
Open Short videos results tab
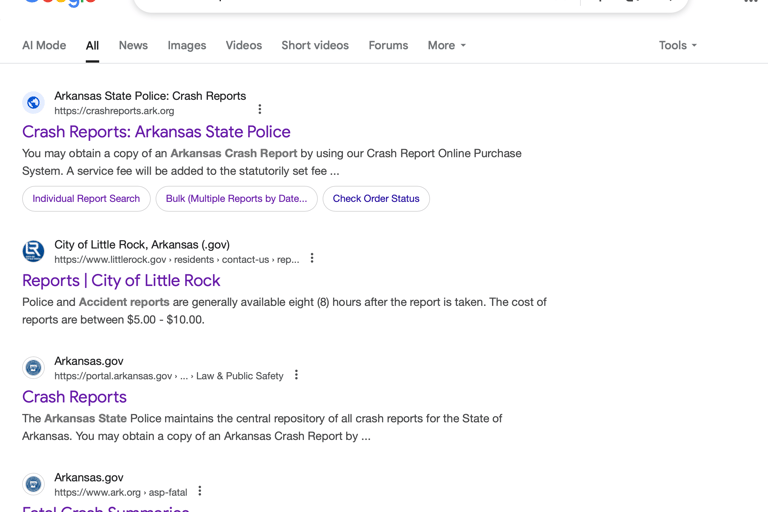click(315, 46)
